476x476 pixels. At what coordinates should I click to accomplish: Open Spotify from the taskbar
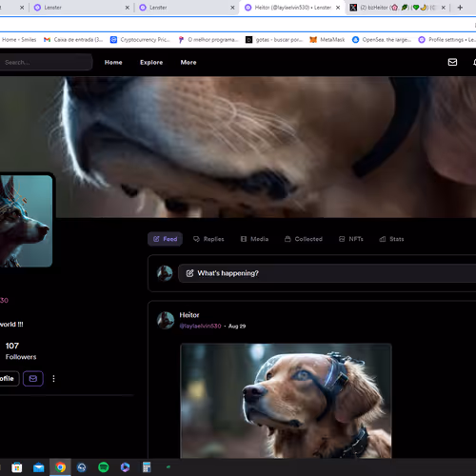(x=104, y=467)
